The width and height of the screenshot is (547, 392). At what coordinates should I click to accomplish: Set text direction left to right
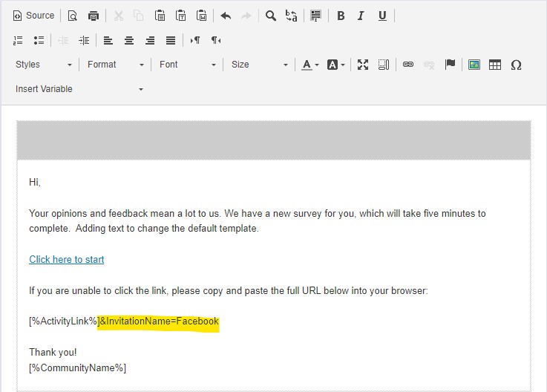point(195,41)
